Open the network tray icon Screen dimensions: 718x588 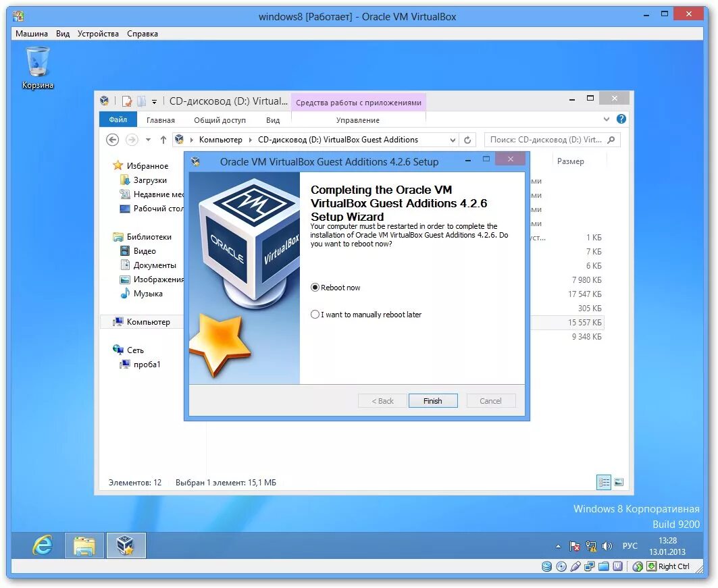click(591, 546)
